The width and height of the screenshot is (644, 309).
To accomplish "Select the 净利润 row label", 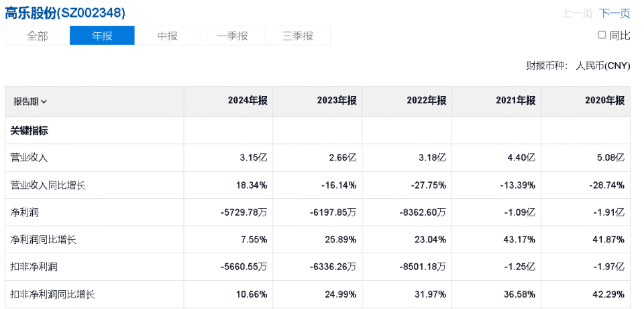I will coord(24,212).
